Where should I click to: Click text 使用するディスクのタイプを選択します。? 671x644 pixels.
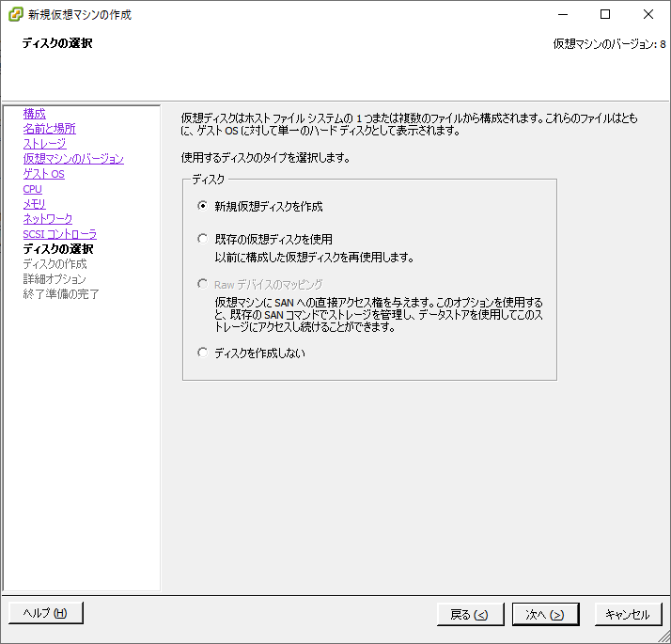pos(265,158)
